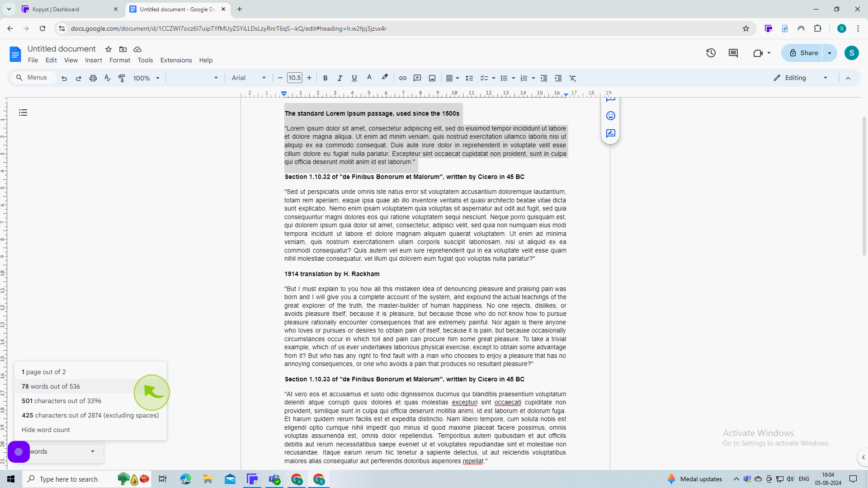
Task: Toggle italic formatting
Action: coord(340,78)
